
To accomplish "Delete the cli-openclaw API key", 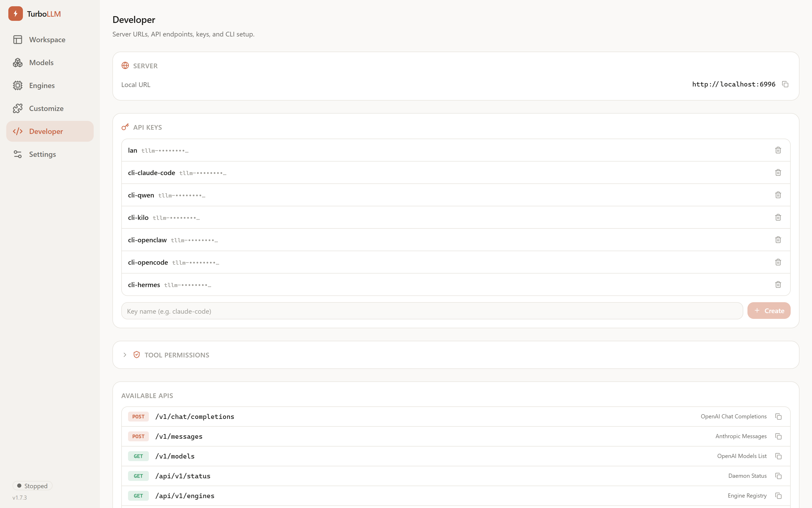I will coord(778,240).
